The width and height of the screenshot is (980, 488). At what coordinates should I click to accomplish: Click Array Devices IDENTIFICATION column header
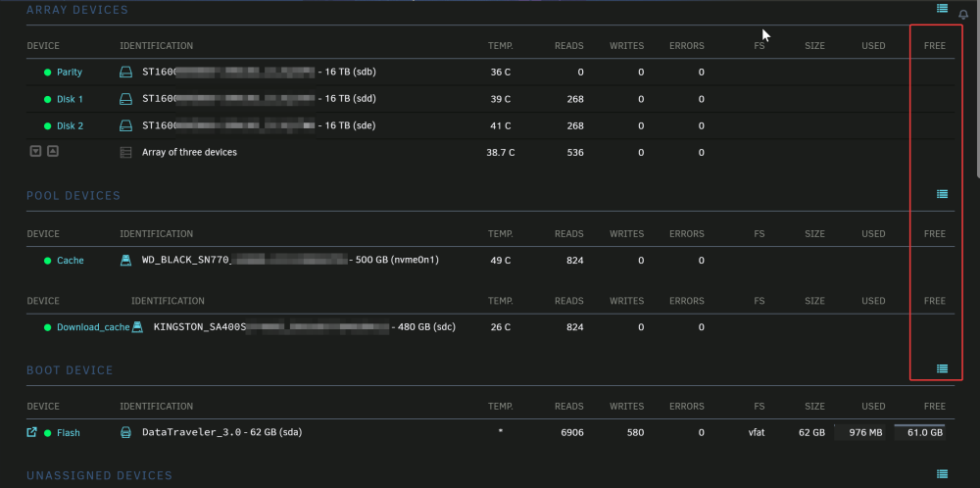pyautogui.click(x=156, y=46)
